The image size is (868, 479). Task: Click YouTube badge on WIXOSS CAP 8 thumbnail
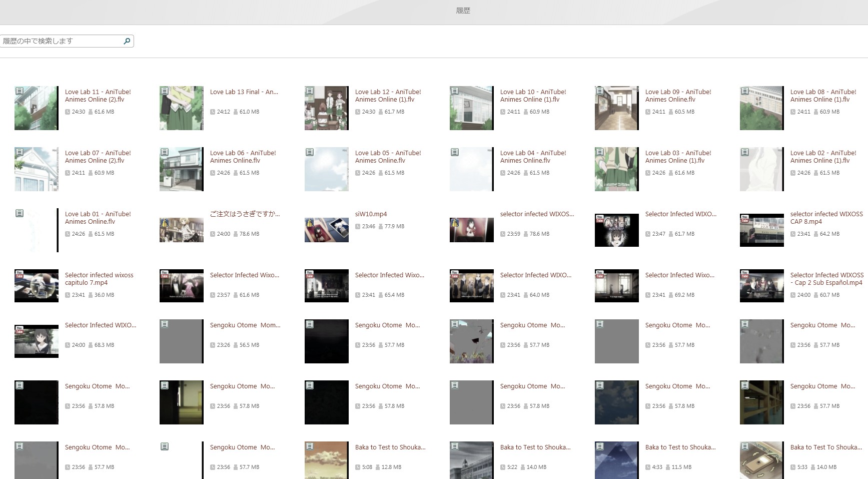pos(745,219)
